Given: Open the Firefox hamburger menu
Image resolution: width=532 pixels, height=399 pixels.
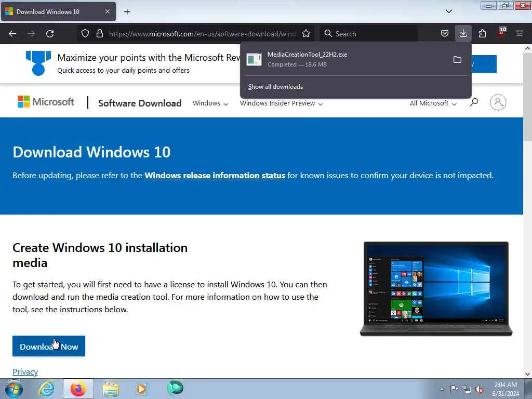Looking at the screenshot, I should 520,34.
